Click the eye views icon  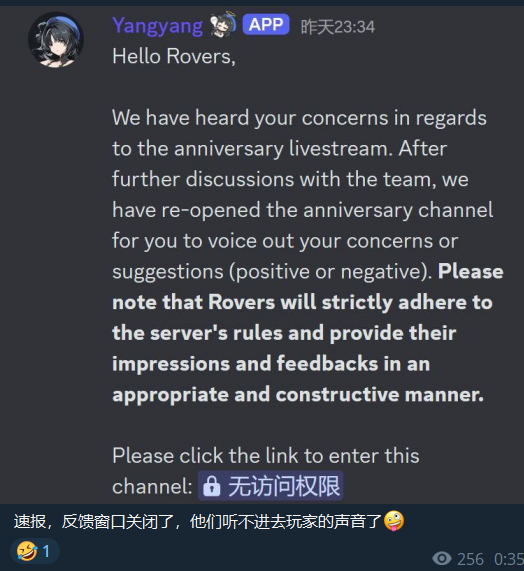[x=441, y=559]
